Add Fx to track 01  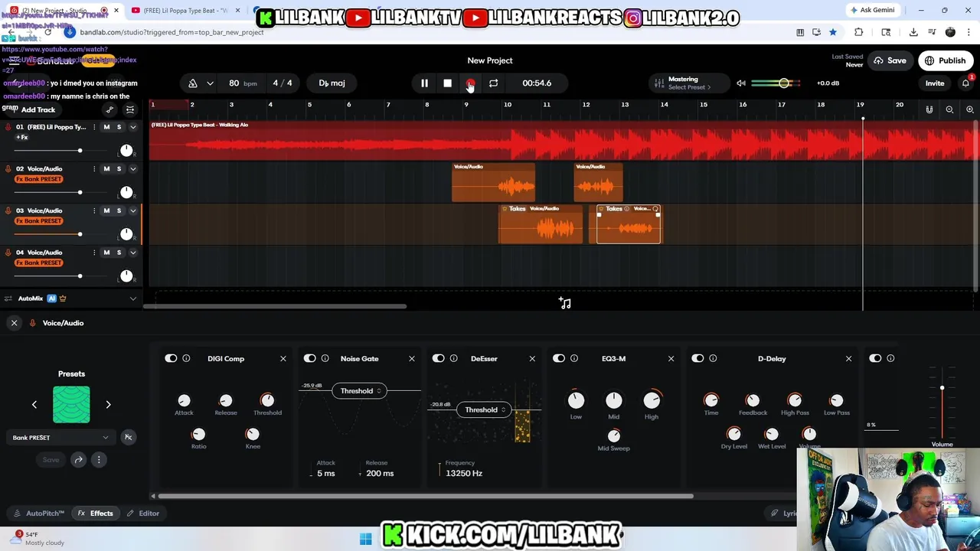point(22,137)
